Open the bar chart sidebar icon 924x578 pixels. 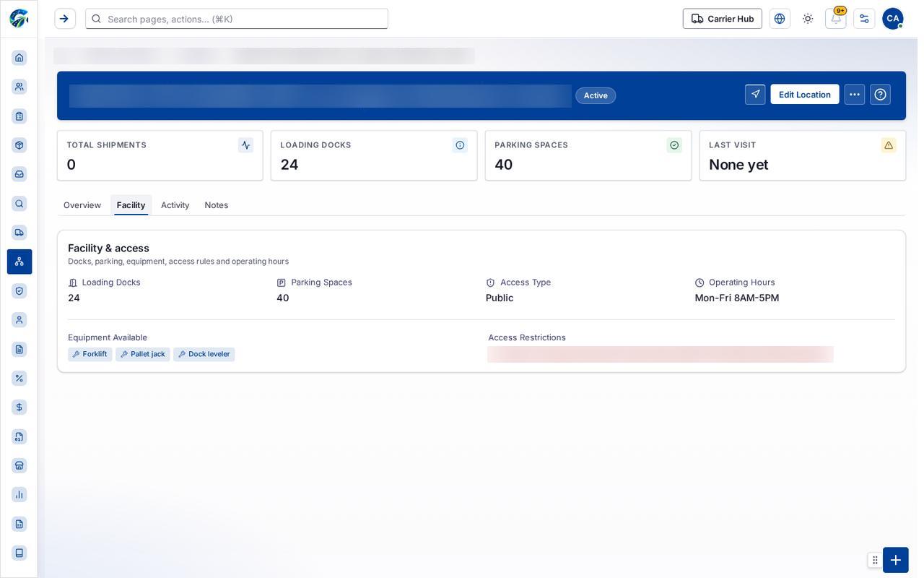[19, 495]
